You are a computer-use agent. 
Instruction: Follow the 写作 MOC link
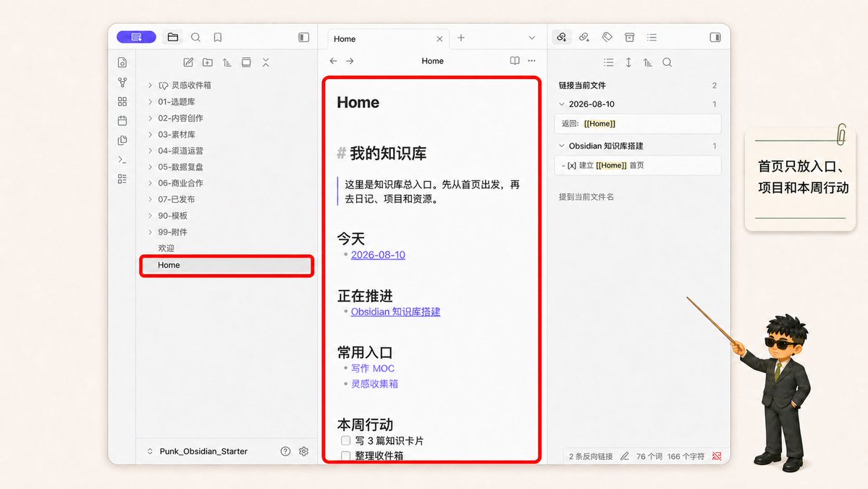click(x=373, y=368)
